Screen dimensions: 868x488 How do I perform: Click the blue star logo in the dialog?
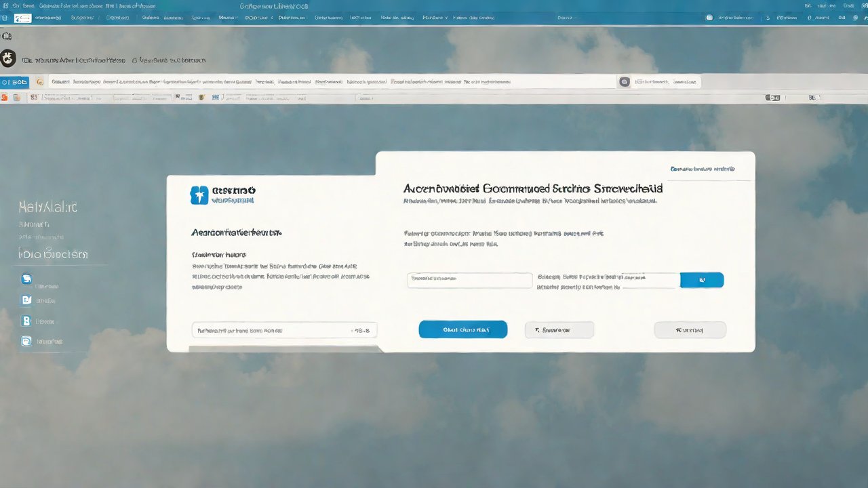point(199,195)
